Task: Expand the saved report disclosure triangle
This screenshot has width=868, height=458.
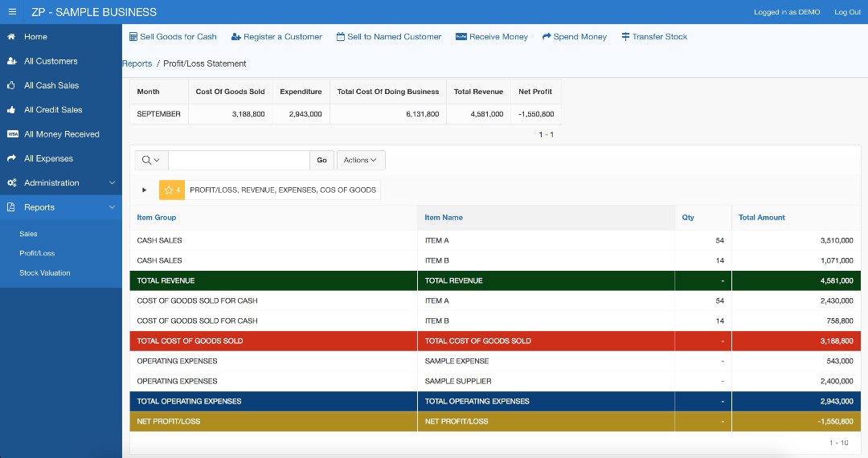Action: point(145,190)
